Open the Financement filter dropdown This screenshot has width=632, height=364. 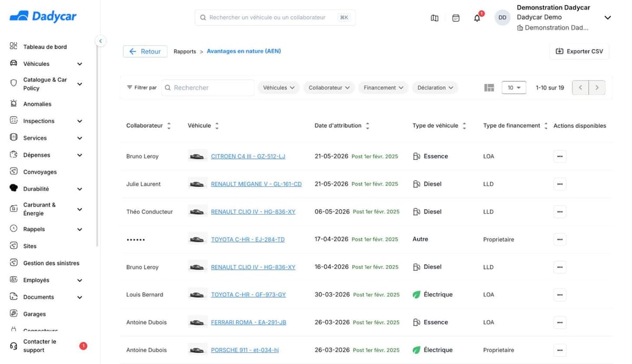click(x=383, y=88)
